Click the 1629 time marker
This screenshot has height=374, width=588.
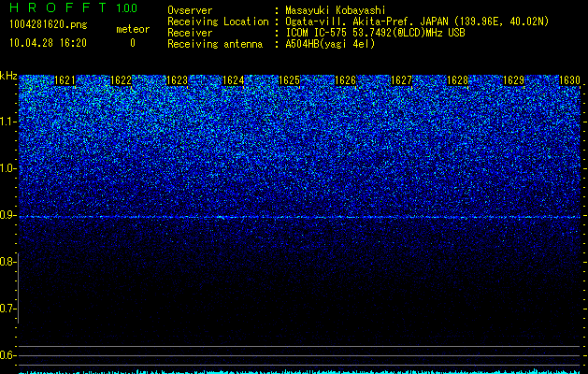point(514,80)
